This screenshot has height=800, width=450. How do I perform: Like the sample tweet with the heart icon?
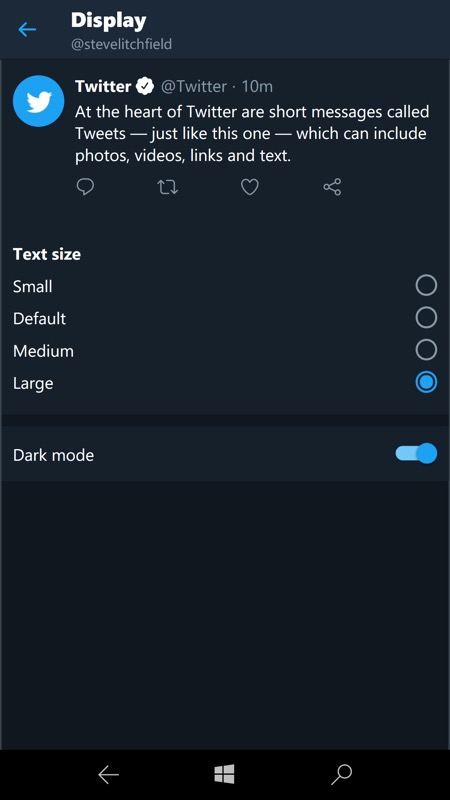point(249,187)
